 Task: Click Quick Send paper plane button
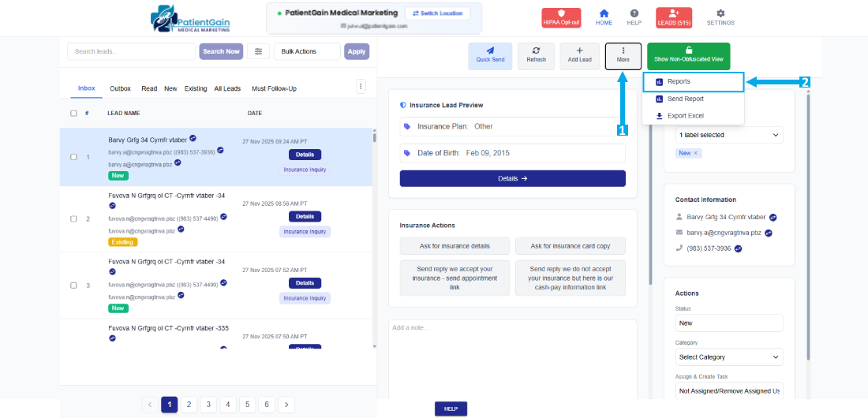tap(490, 56)
